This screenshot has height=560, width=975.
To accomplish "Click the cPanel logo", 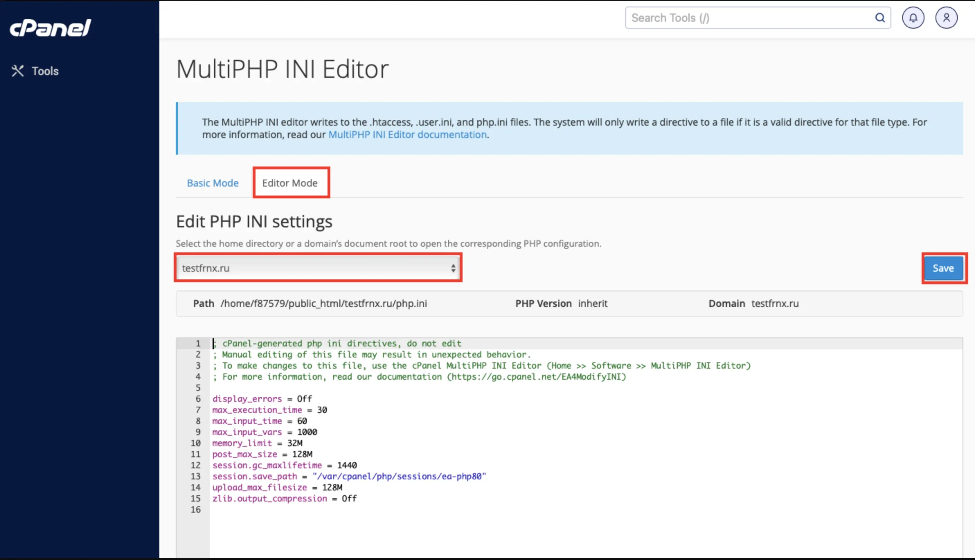I will coord(51,28).
